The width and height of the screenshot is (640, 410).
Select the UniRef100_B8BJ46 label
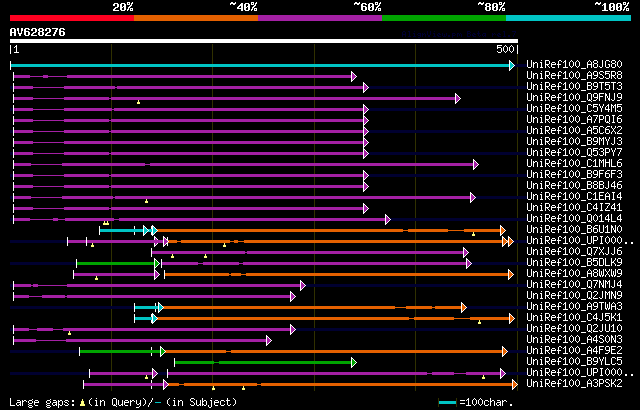point(574,186)
